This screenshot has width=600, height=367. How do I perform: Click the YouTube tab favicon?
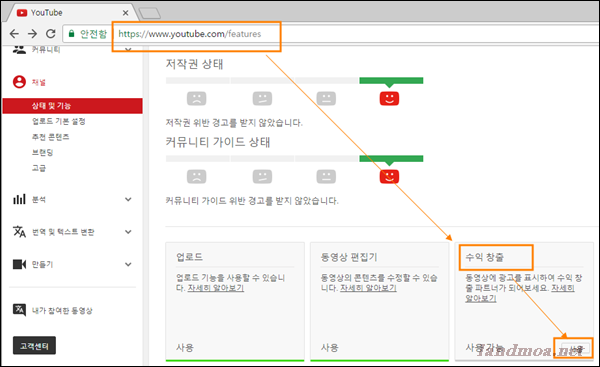(x=22, y=13)
